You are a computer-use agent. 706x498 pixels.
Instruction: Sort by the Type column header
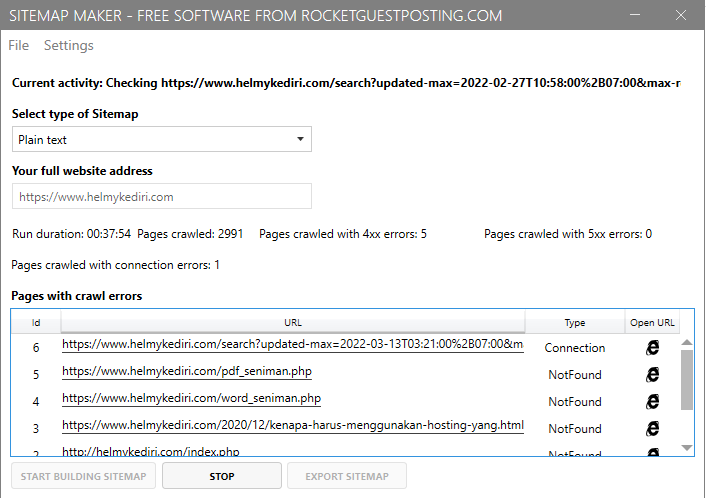pos(575,322)
